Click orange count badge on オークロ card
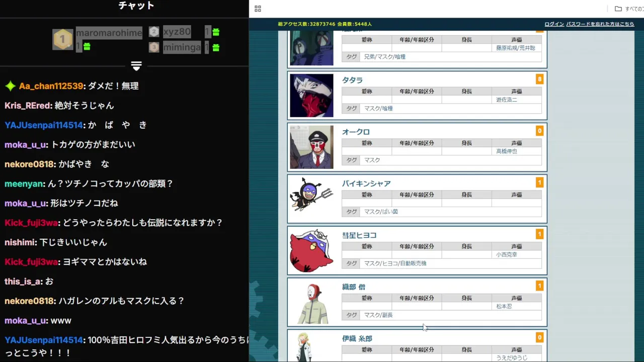 coord(539,131)
